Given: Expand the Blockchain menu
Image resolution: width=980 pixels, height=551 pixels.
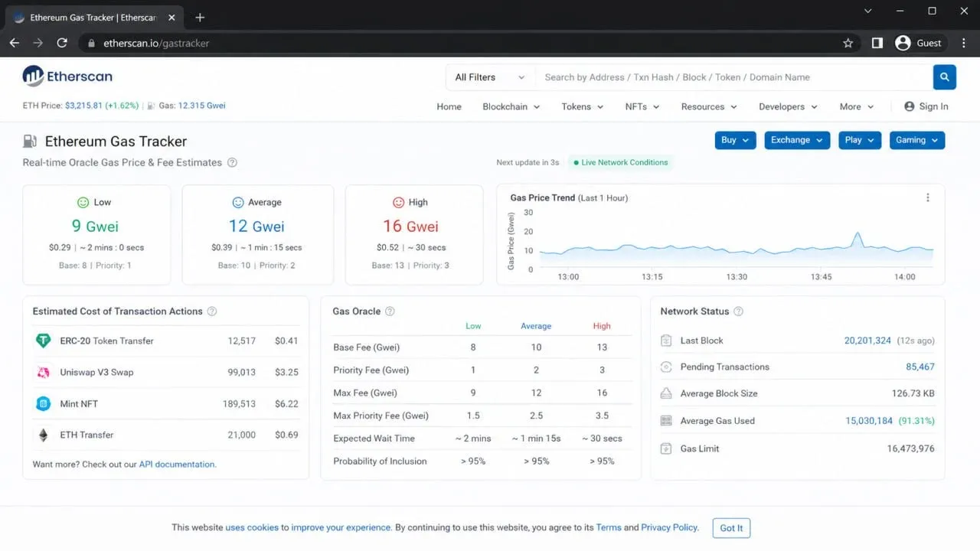Looking at the screenshot, I should tap(511, 107).
